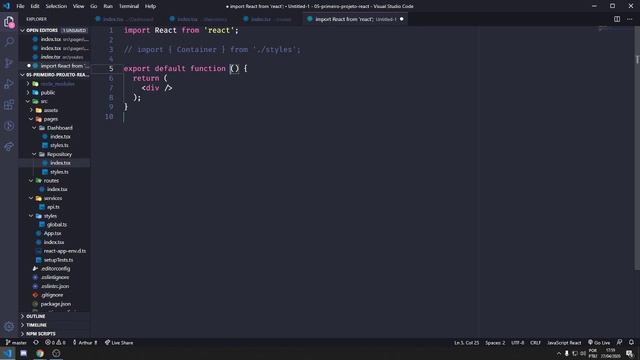Open the Run menu
This screenshot has width=640, height=360.
pos(108,6)
